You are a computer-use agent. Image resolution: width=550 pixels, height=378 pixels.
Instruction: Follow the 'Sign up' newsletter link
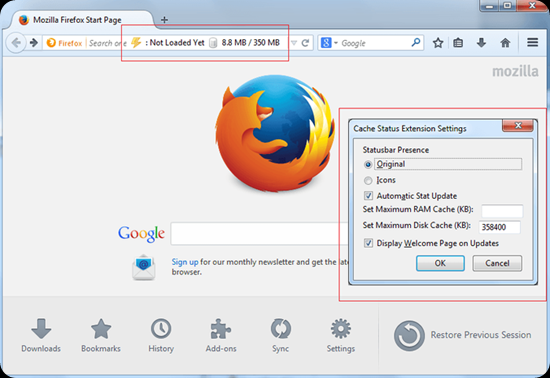(x=185, y=262)
